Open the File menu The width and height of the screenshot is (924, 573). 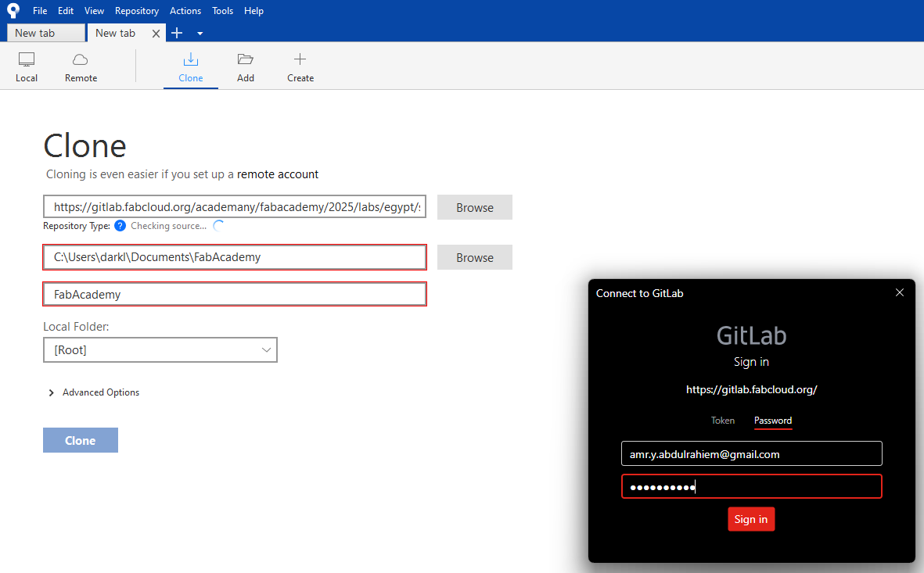pyautogui.click(x=40, y=11)
